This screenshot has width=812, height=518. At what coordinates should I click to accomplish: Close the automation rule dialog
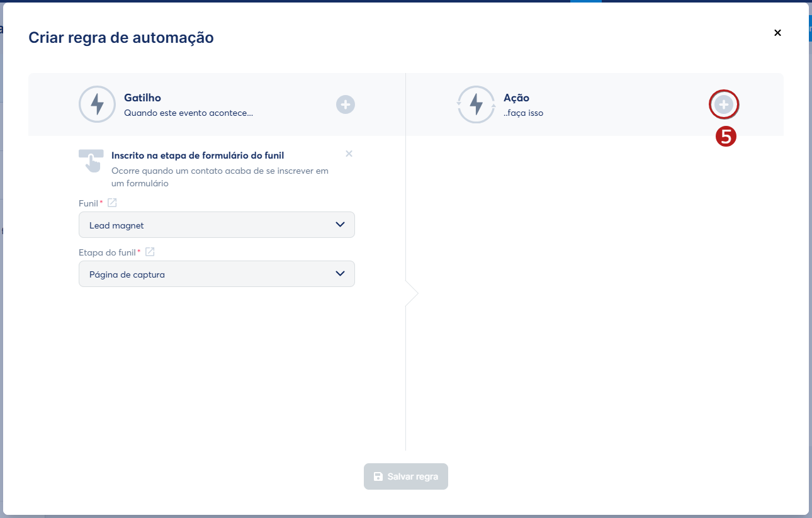point(777,33)
